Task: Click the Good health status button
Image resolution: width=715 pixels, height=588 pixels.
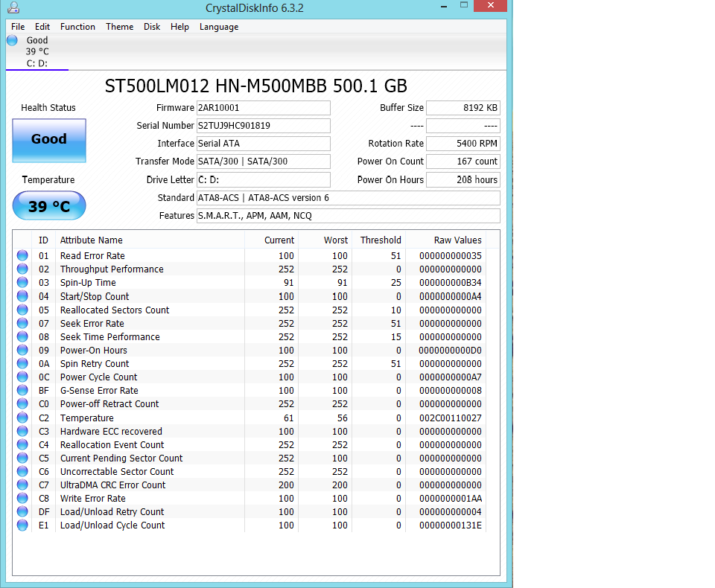Action: 49,141
